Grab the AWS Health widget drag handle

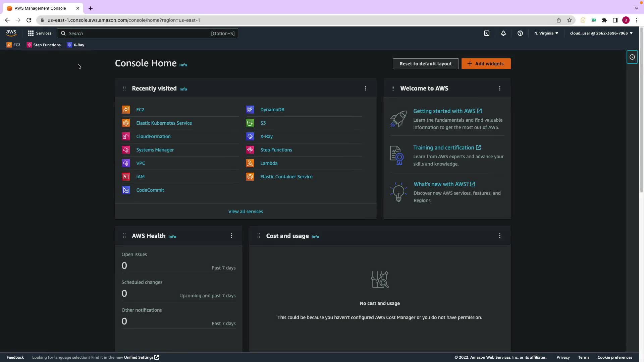point(124,236)
